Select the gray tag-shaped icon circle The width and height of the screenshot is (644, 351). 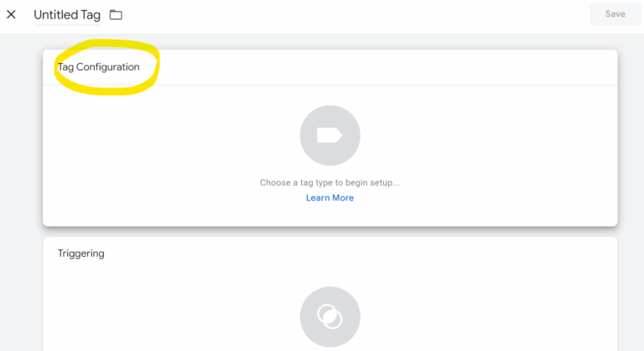(x=330, y=135)
